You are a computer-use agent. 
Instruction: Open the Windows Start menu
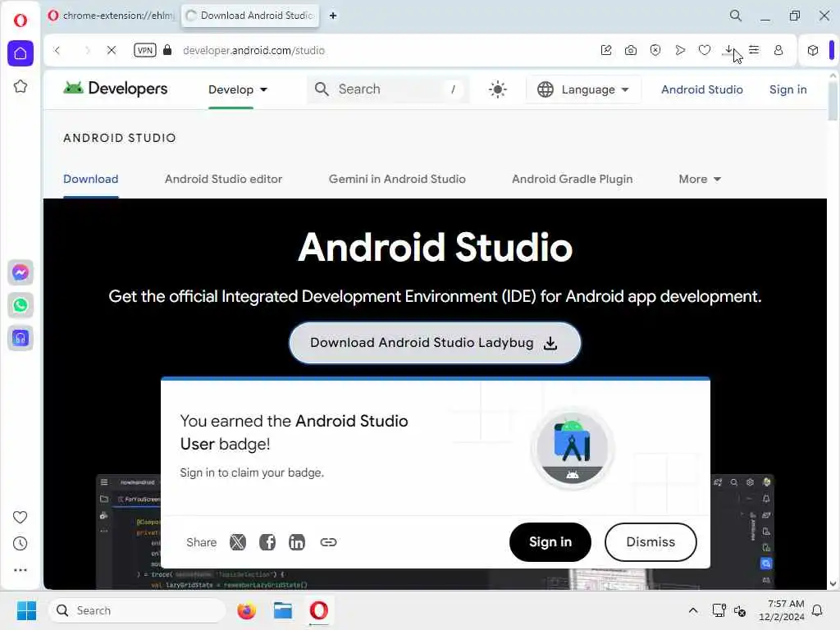click(26, 610)
